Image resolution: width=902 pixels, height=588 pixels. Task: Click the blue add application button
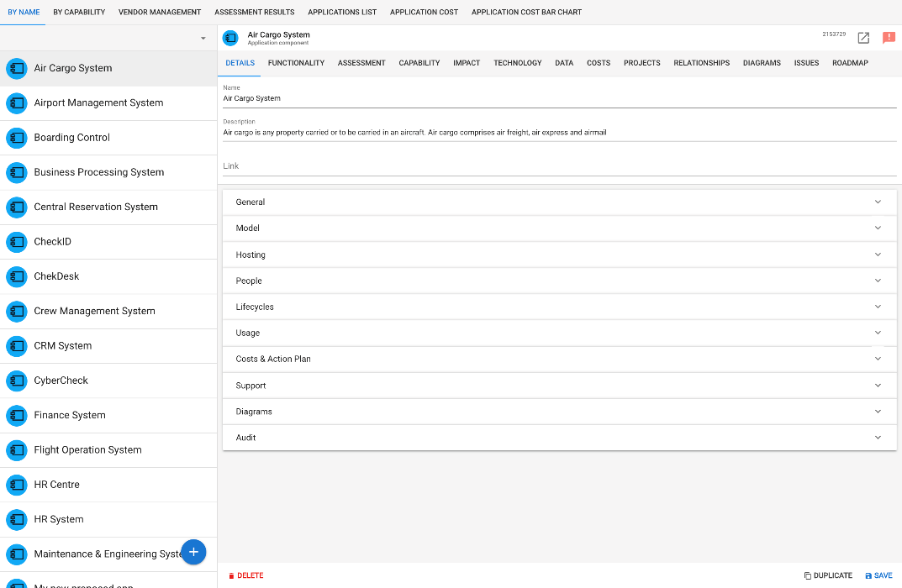pos(193,552)
